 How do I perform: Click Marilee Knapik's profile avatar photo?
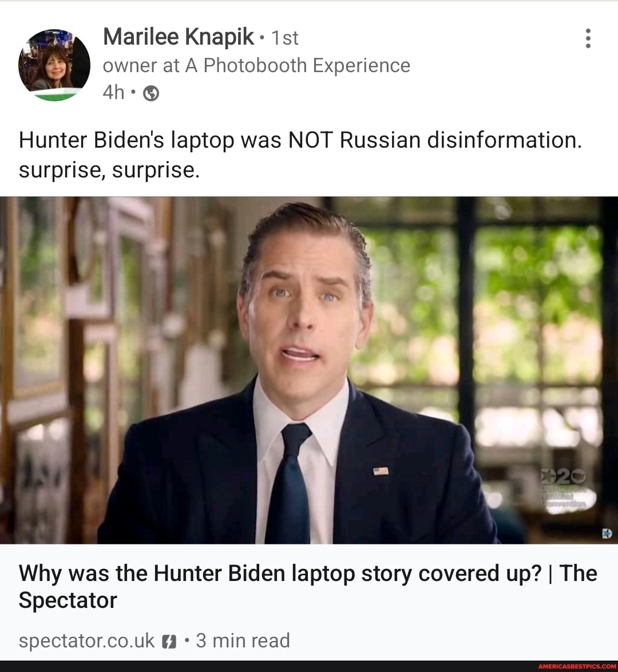point(54,65)
